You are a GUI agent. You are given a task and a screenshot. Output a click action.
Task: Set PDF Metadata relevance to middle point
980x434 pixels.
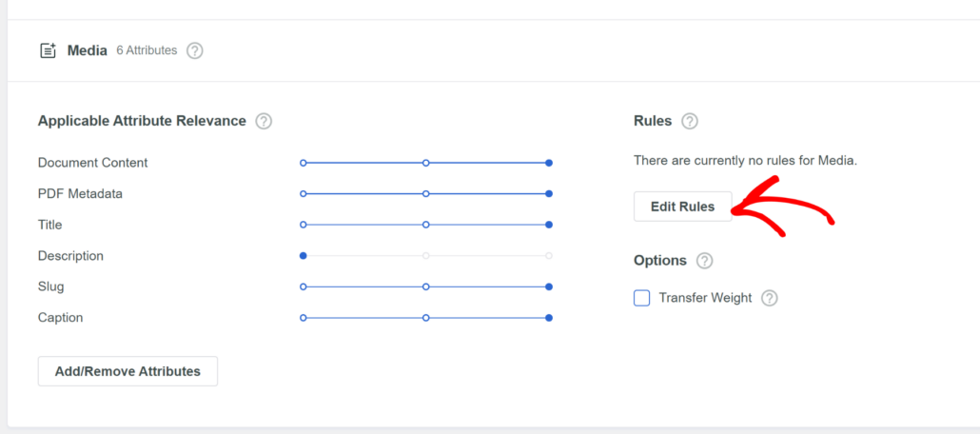426,194
